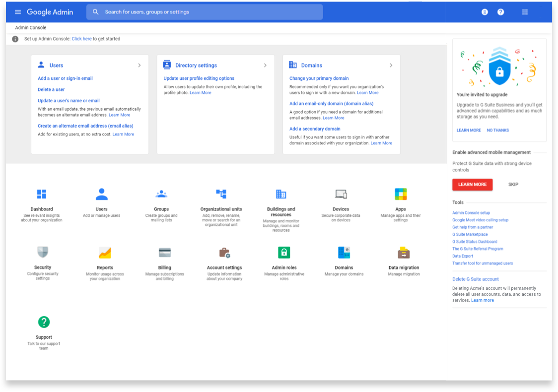
Task: Expand the Domains card chevron
Action: coord(391,65)
